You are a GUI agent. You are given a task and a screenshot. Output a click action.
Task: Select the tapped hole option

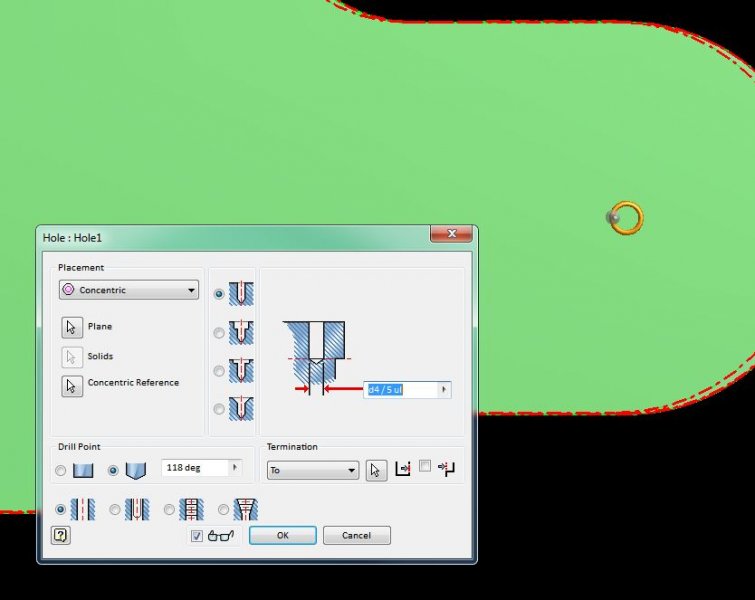169,509
